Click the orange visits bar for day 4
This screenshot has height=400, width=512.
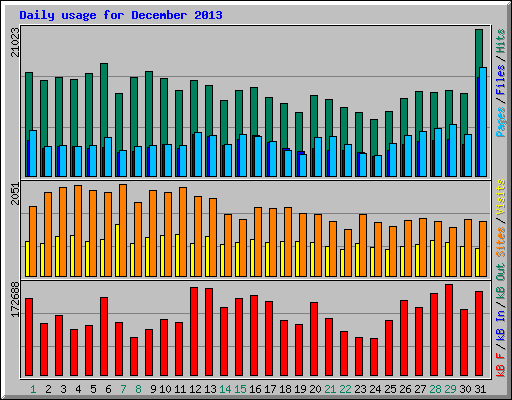78,231
